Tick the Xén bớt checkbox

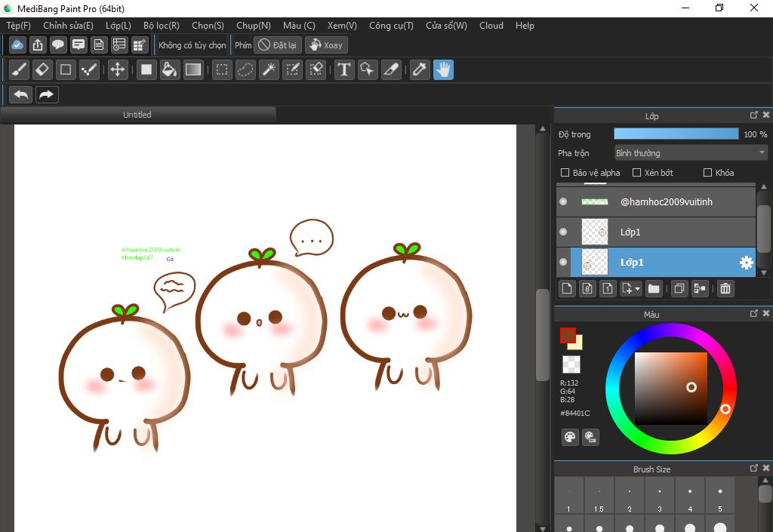(x=637, y=172)
